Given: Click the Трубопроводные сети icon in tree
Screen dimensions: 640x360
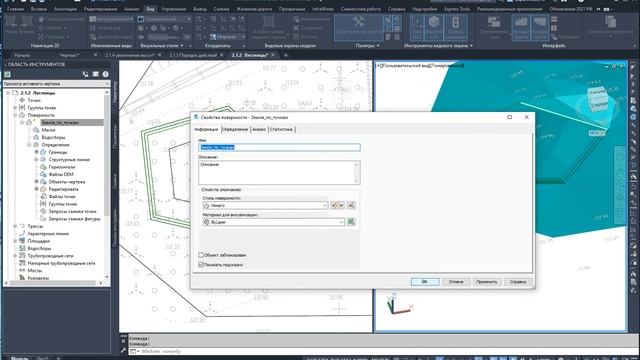Looking at the screenshot, I should coord(22,256).
